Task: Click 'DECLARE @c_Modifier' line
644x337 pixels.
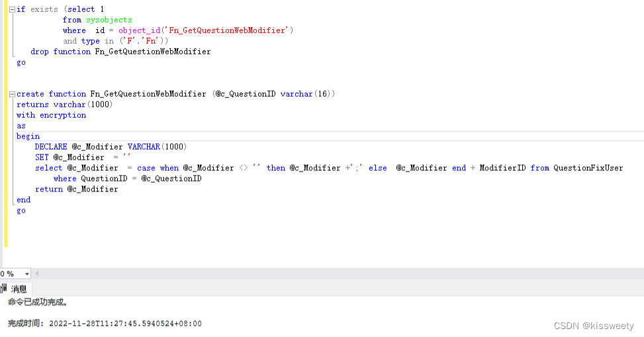Action: (111, 147)
